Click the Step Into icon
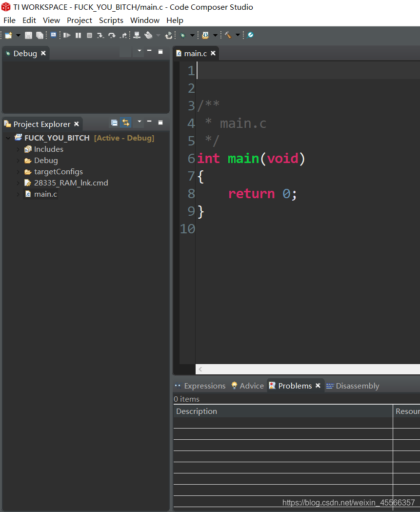This screenshot has height=512, width=420. (x=100, y=35)
